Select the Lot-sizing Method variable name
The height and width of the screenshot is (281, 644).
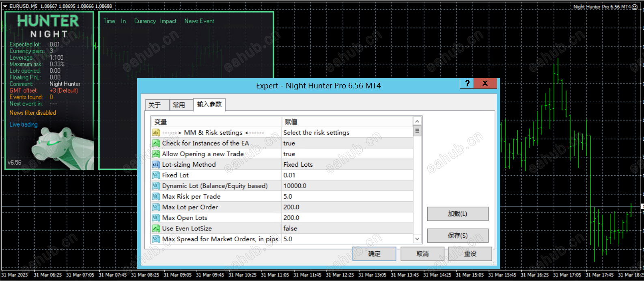pyautogui.click(x=189, y=165)
